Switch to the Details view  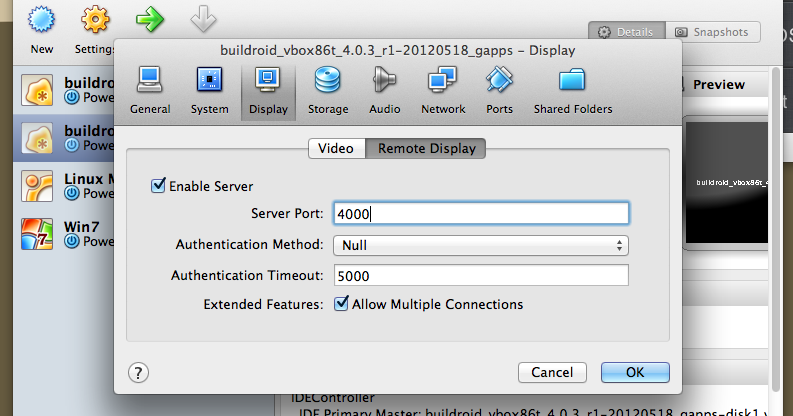627,32
